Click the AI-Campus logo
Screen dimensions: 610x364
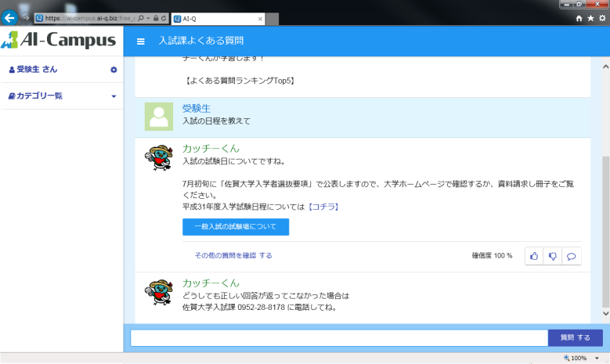pyautogui.click(x=59, y=40)
